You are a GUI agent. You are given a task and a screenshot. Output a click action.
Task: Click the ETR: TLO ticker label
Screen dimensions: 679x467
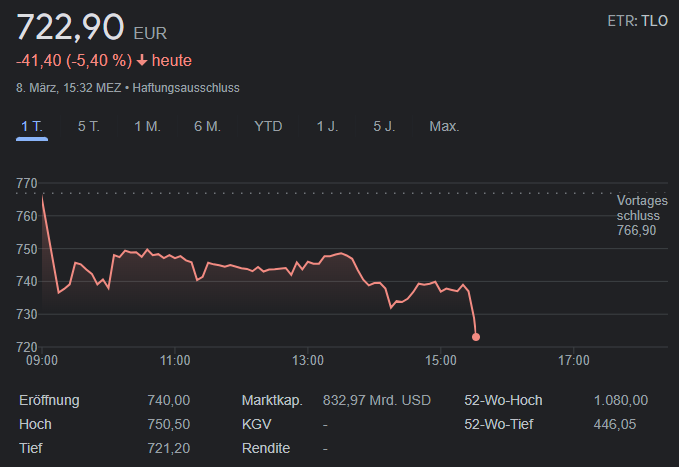click(x=638, y=20)
